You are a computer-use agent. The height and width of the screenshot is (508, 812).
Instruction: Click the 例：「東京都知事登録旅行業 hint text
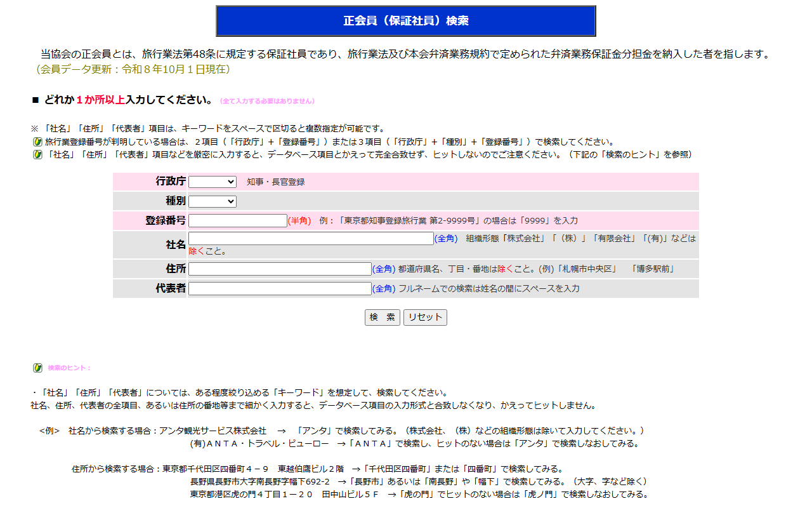(449, 220)
